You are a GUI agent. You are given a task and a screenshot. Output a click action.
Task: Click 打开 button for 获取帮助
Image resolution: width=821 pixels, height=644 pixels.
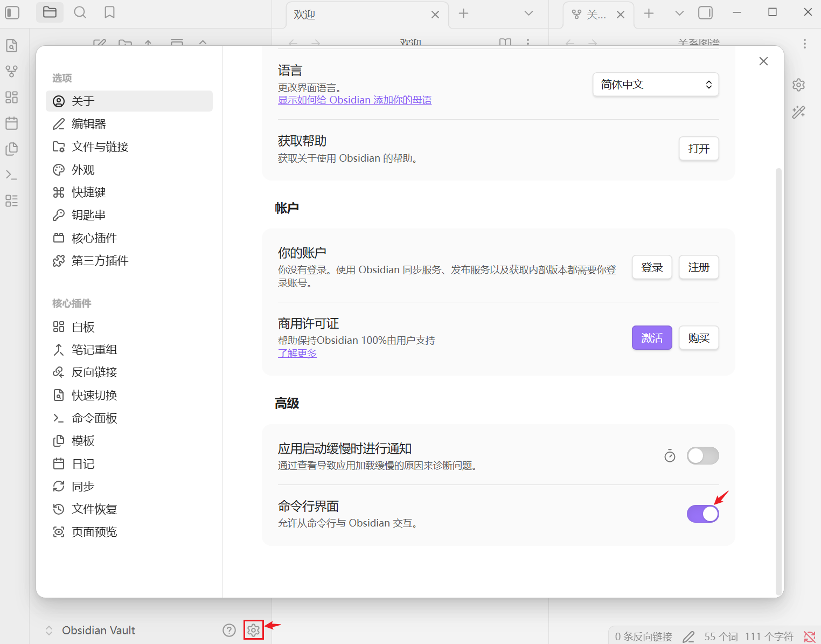699,149
